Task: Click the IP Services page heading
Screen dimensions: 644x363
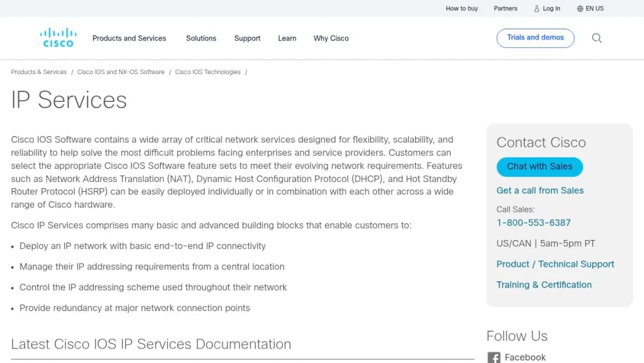Action: [69, 100]
